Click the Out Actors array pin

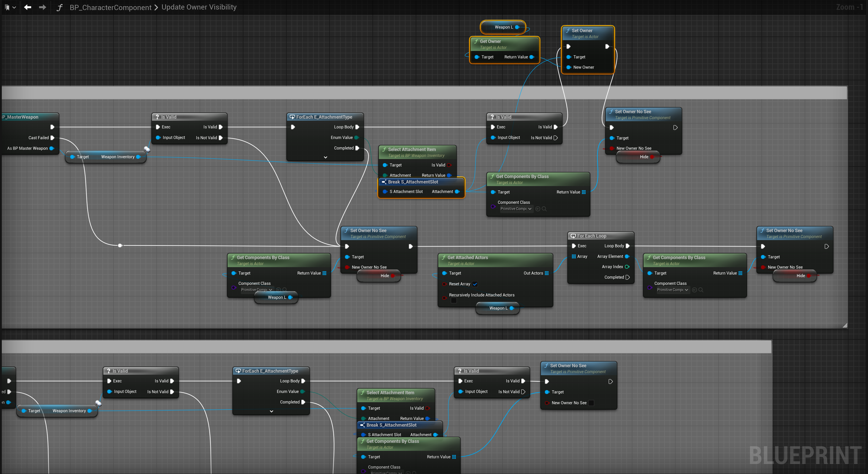pos(546,273)
